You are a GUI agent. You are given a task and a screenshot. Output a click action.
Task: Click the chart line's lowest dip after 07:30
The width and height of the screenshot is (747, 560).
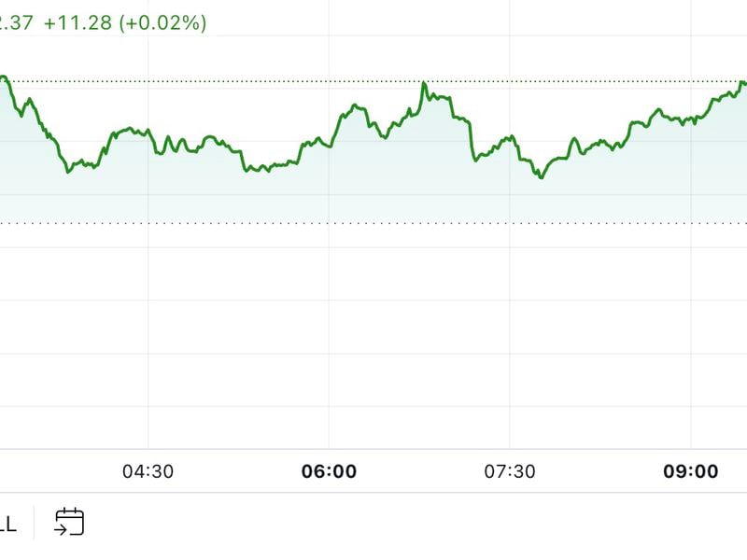[541, 177]
